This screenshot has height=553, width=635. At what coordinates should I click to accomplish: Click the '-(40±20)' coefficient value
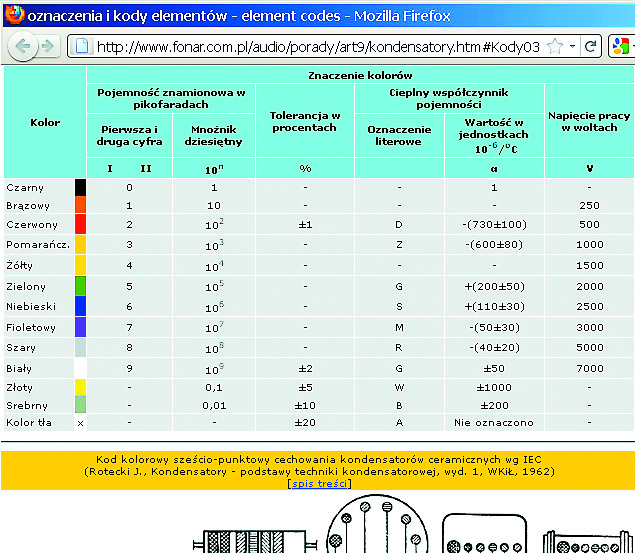(494, 347)
